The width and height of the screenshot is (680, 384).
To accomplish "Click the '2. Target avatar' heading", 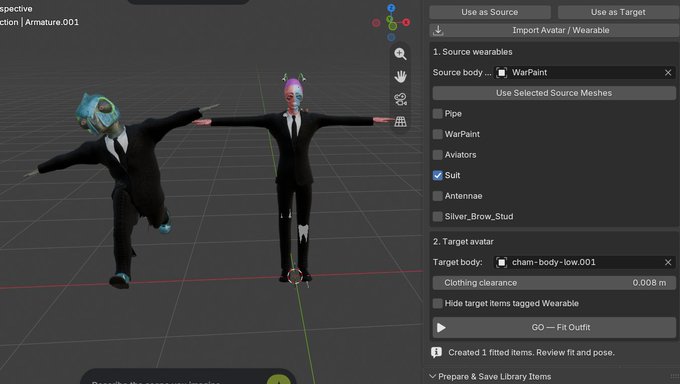I will coord(463,242).
